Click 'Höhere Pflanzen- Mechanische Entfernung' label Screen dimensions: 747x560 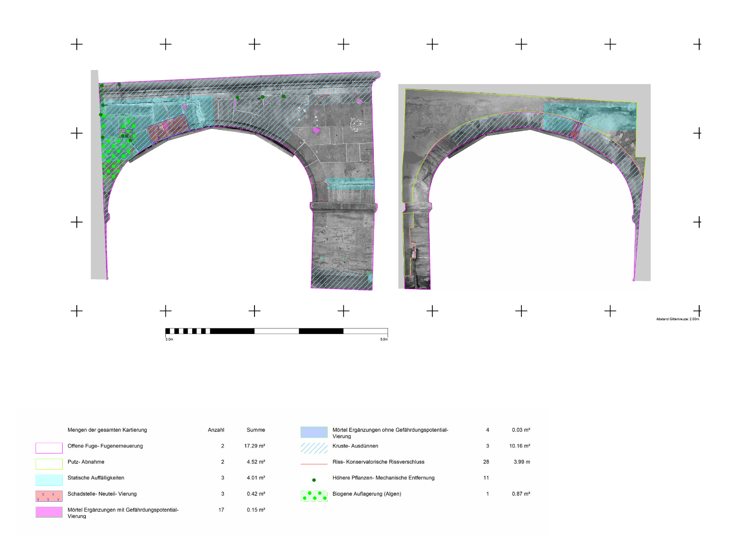383,478
